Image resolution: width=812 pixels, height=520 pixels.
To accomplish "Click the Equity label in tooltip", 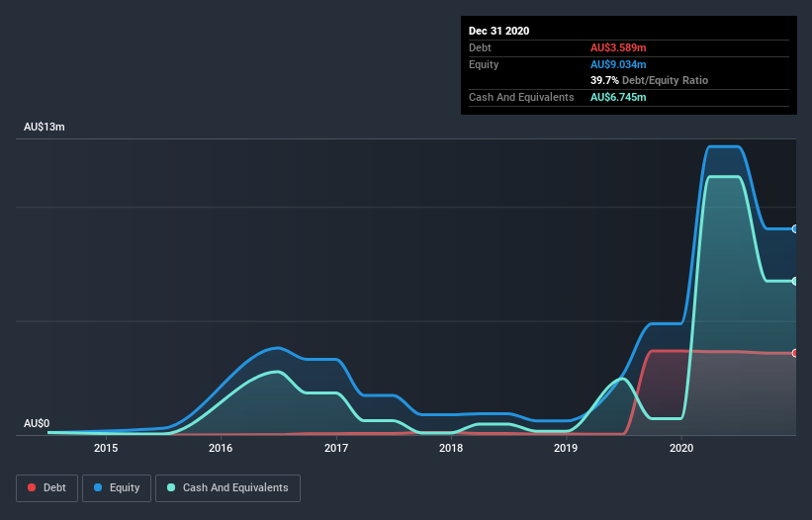I will click(x=484, y=64).
